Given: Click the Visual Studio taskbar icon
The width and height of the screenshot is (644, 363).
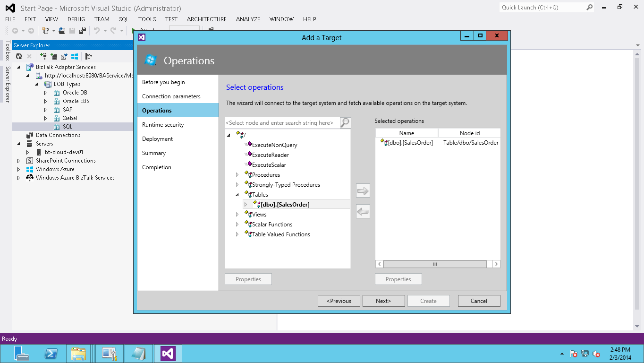Looking at the screenshot, I should click(168, 354).
